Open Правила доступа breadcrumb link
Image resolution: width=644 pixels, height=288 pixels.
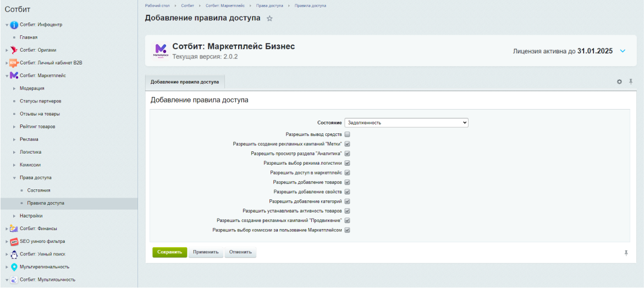click(311, 6)
